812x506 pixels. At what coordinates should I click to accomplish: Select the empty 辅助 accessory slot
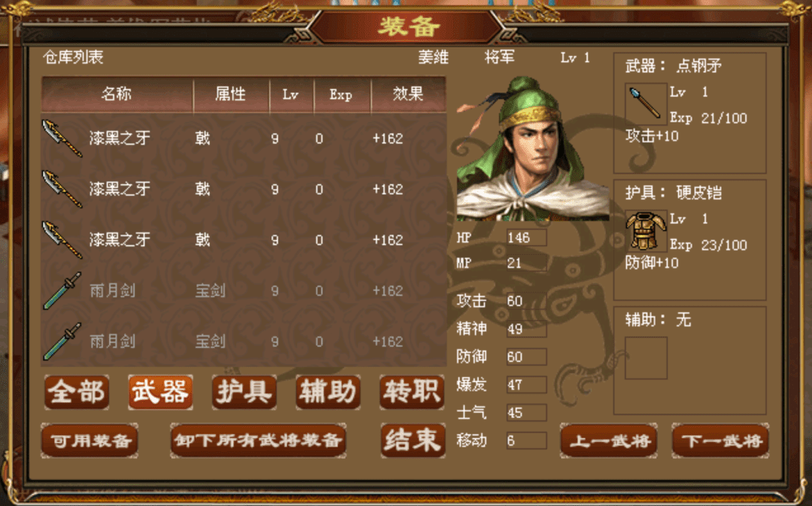coord(645,358)
